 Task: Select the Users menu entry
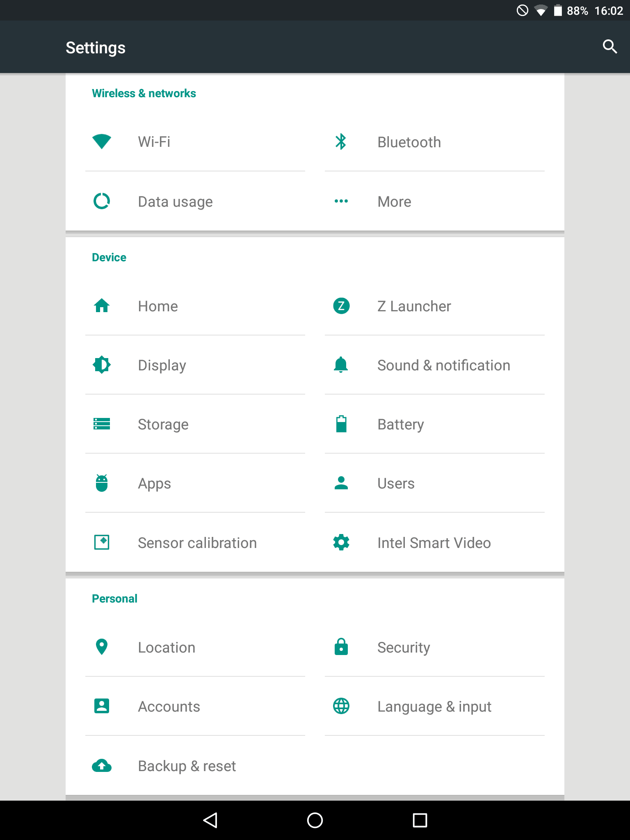396,484
